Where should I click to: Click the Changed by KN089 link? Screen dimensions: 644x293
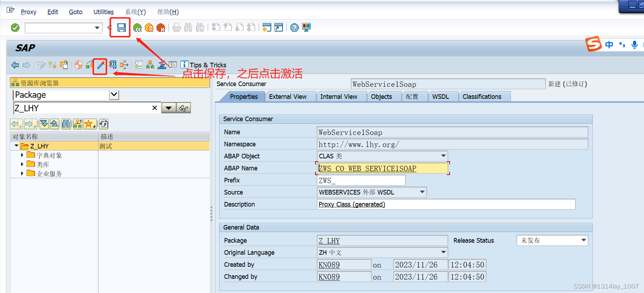[x=329, y=277]
